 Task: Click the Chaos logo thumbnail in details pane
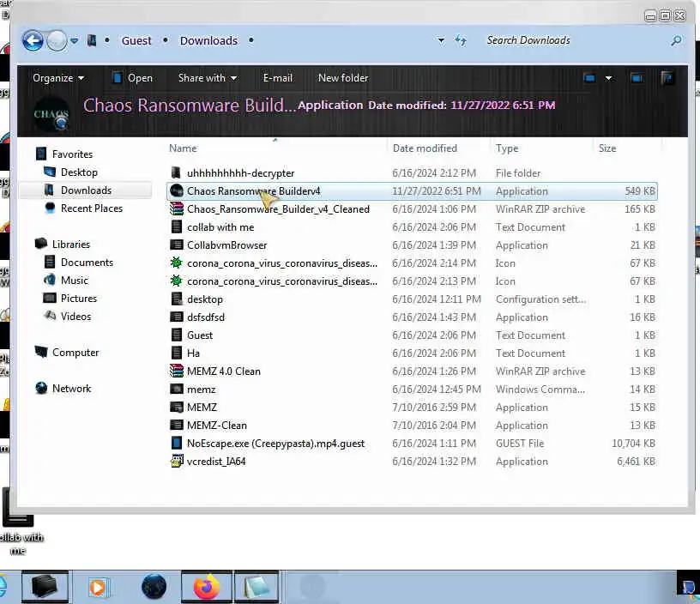(51, 115)
